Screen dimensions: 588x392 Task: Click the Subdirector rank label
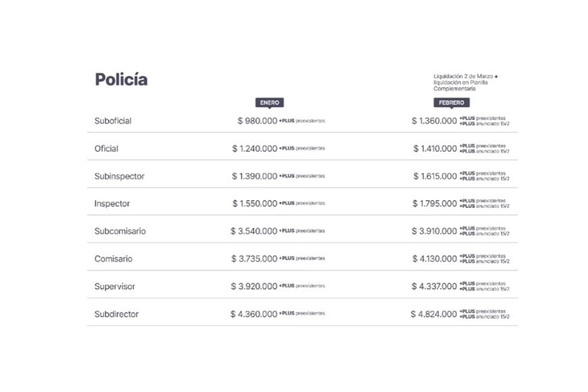(117, 314)
